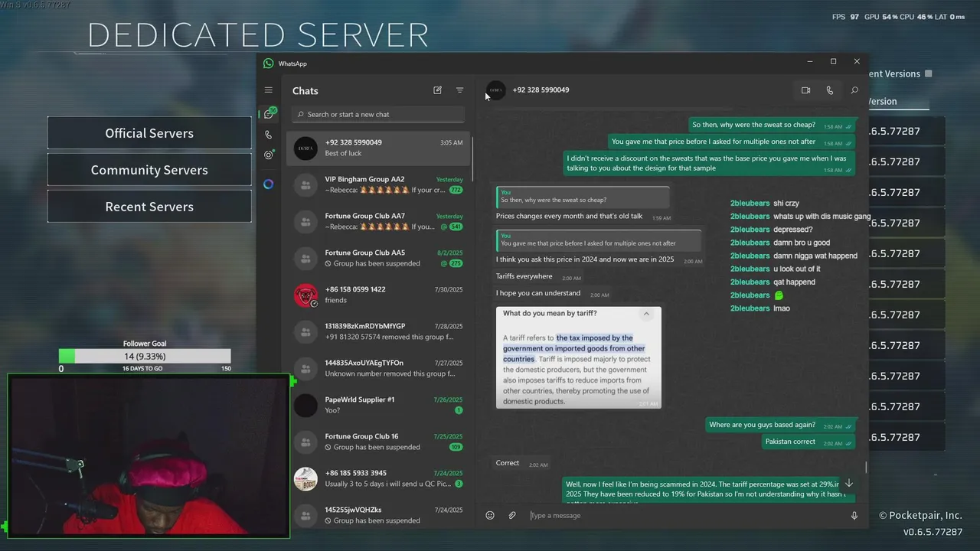The height and width of the screenshot is (551, 980).
Task: Open the +92 328 5990049 chat in list
Action: 378,148
